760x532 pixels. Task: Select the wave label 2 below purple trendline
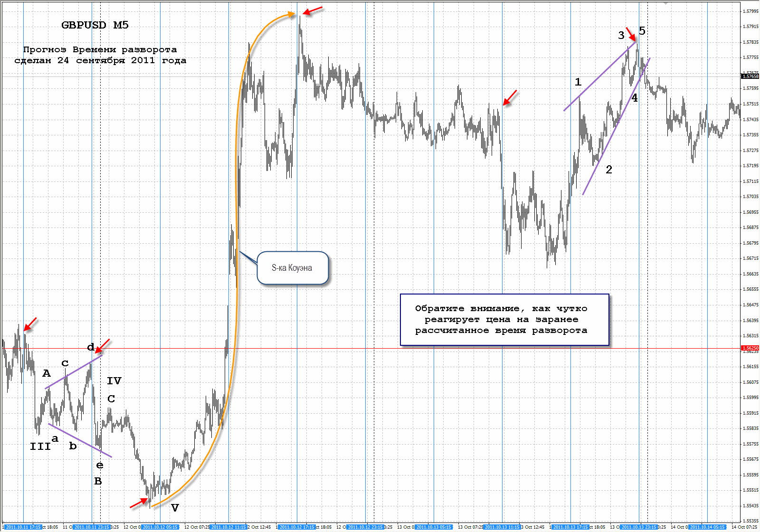click(609, 170)
